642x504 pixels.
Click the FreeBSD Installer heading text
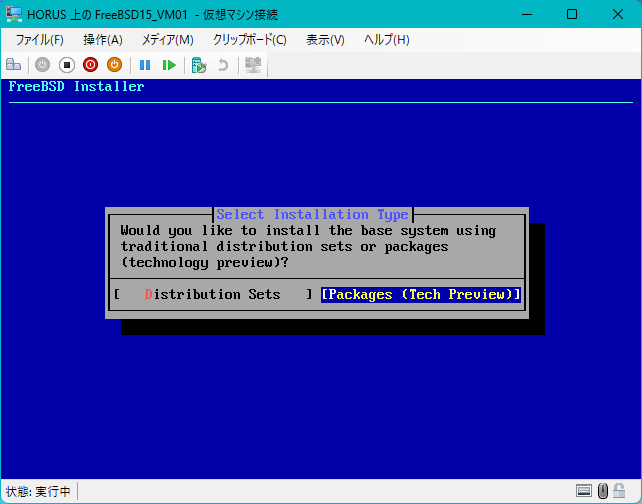point(77,86)
